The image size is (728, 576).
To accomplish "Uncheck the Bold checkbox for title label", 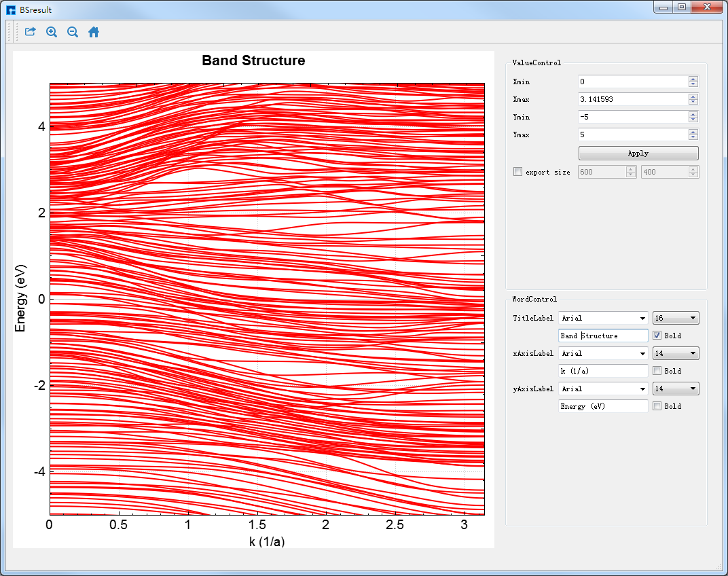I will pyautogui.click(x=657, y=336).
